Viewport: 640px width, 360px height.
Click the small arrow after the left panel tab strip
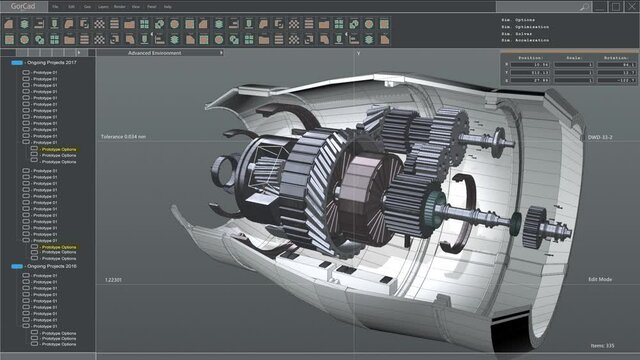79,53
